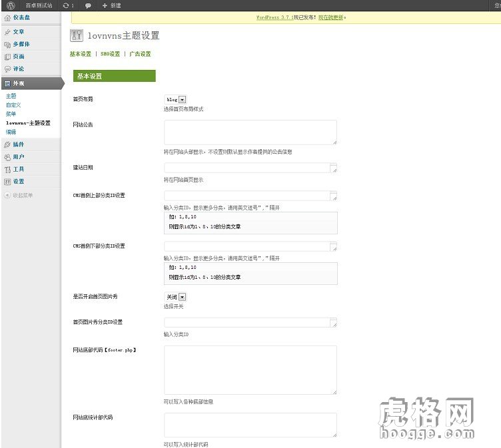Viewport: 501px width, 448px height.
Task: Open the 用户 menu item
Action: pos(19,157)
